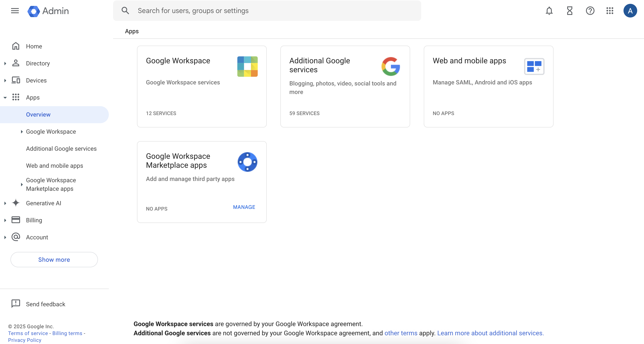The image size is (644, 344).
Task: Open the hamburger main menu
Action: tap(15, 11)
